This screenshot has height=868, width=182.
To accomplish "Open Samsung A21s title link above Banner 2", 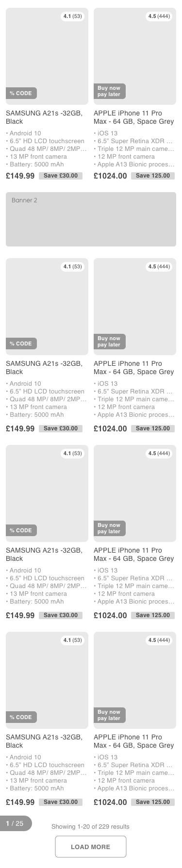I will pyautogui.click(x=44, y=117).
